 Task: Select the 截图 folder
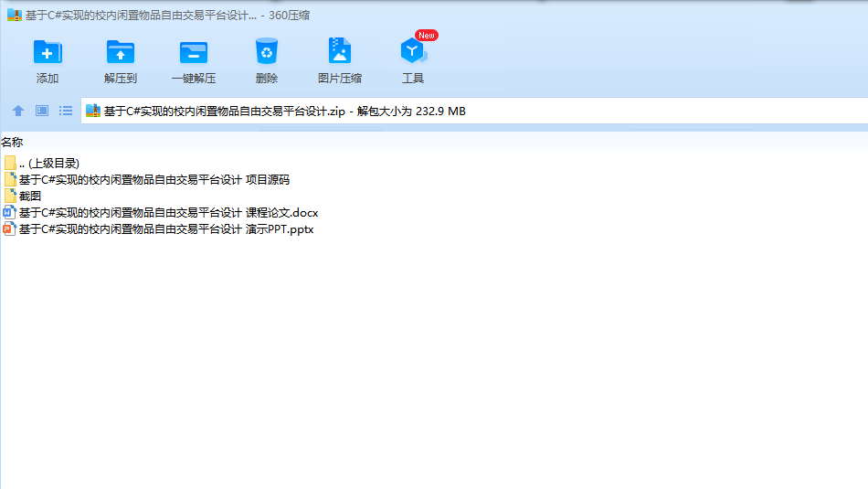(22, 196)
